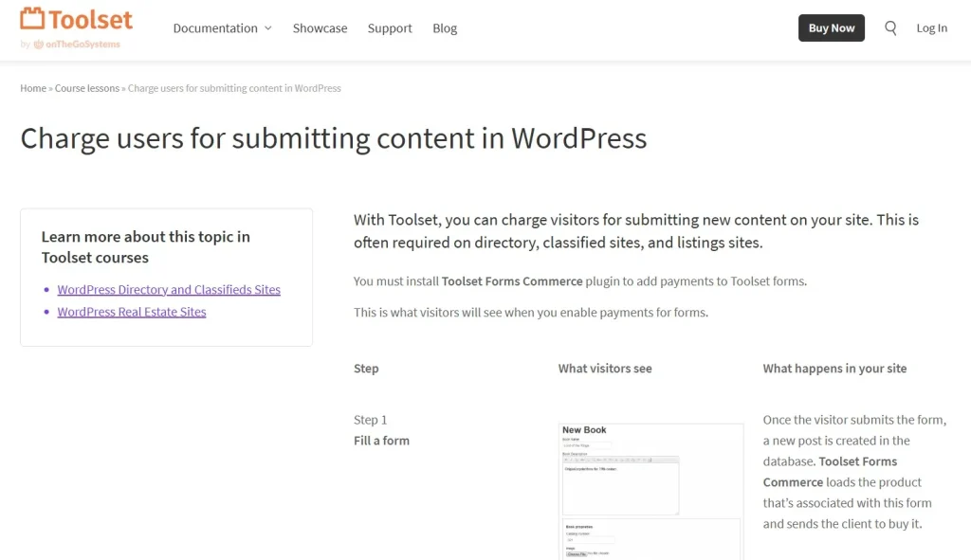
Task: Open the search magnifier icon
Action: click(890, 27)
